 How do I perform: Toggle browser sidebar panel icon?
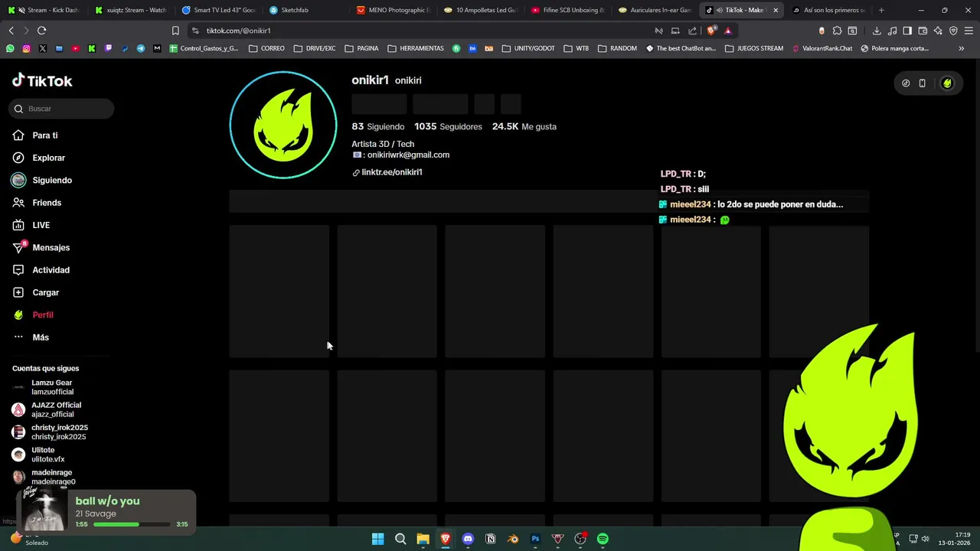click(x=907, y=31)
